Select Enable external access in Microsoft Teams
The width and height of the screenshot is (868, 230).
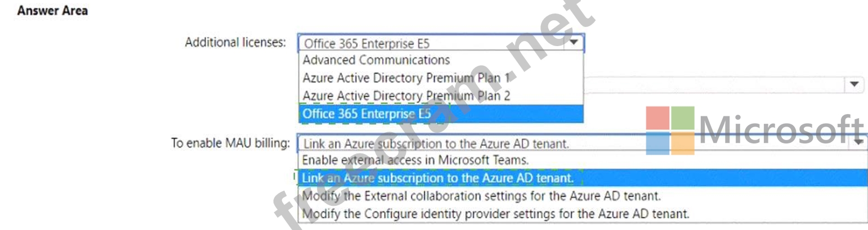pos(415,160)
